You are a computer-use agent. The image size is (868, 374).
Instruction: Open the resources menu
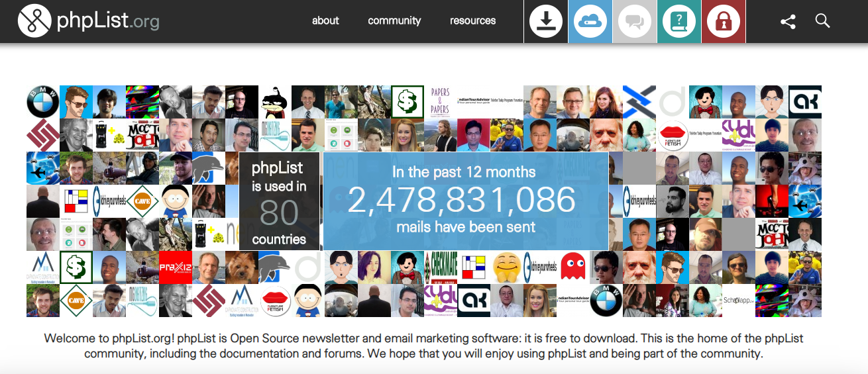[x=472, y=21]
